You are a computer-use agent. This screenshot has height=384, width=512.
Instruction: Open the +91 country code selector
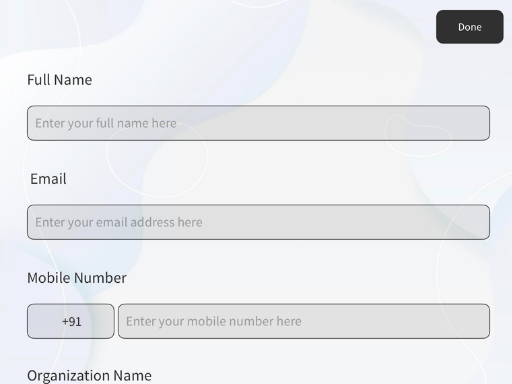click(x=71, y=321)
